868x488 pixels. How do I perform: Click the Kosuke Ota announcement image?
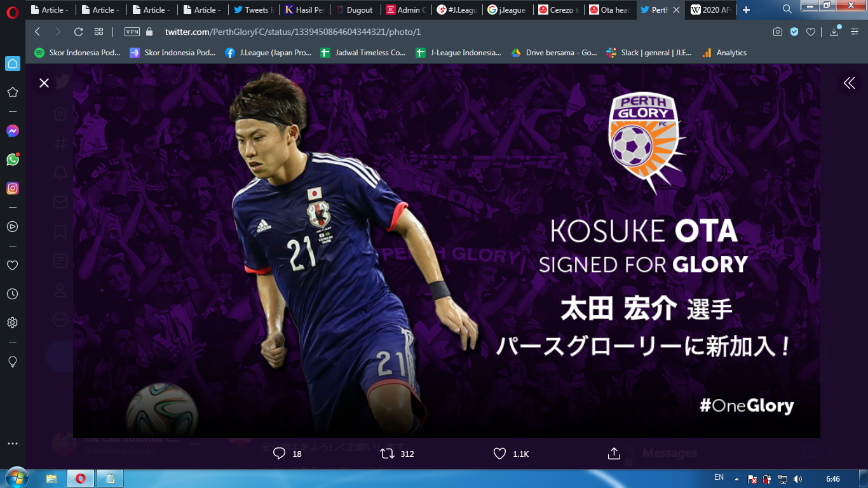446,251
